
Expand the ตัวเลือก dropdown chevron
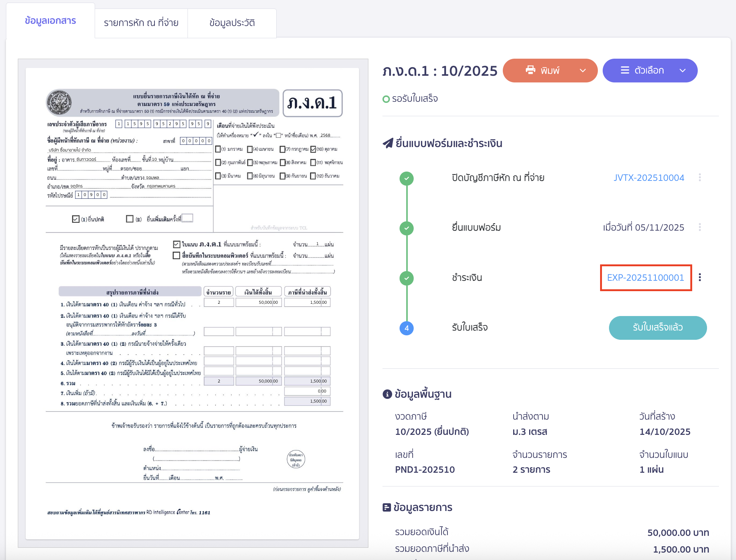[x=683, y=70]
